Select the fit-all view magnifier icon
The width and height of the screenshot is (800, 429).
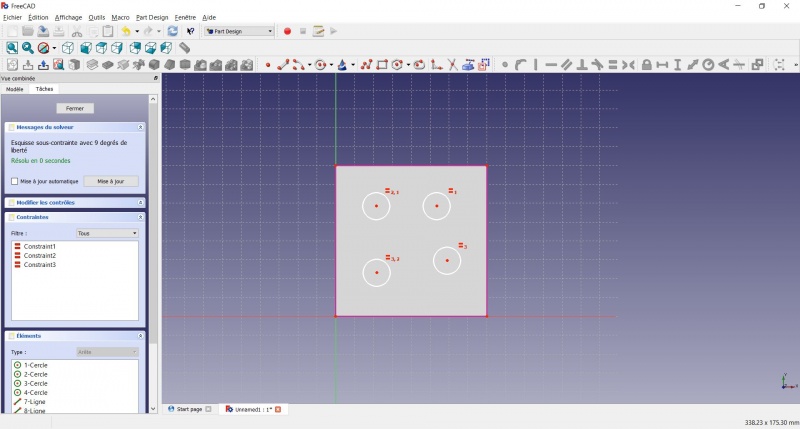pyautogui.click(x=12, y=48)
